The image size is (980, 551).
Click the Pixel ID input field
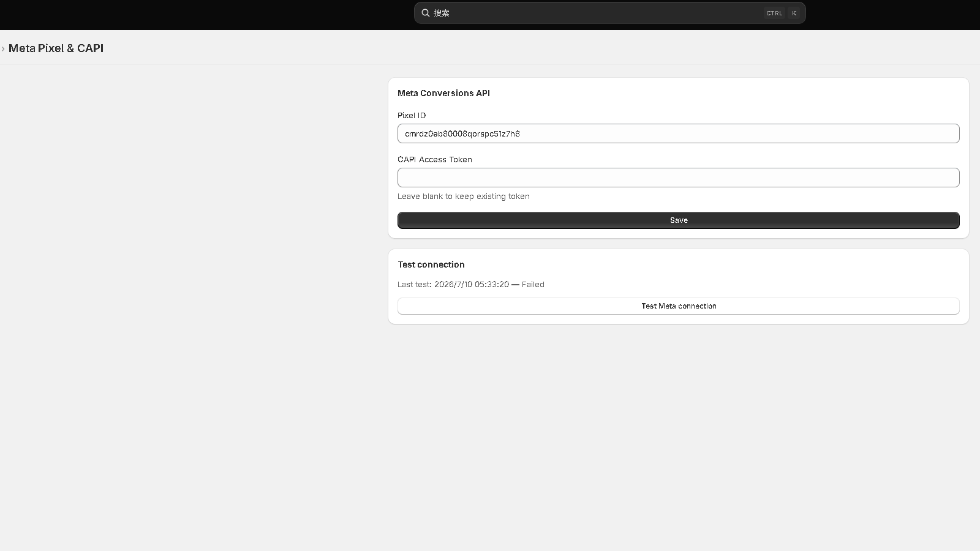[x=678, y=133]
